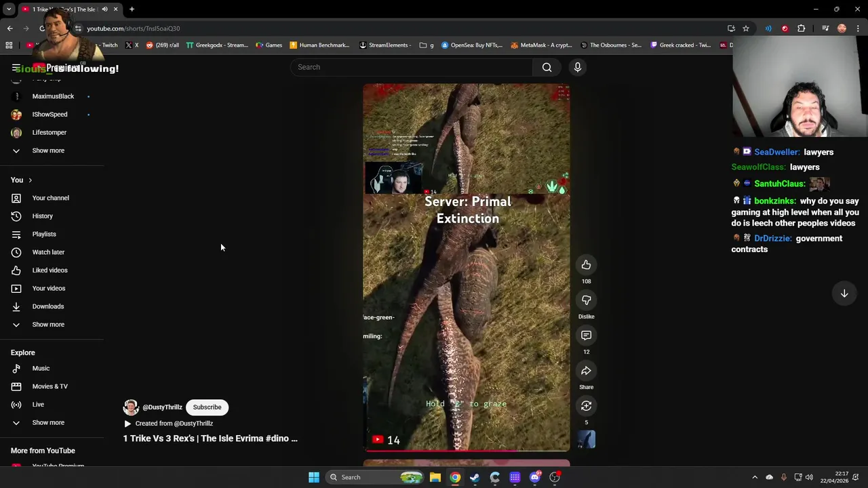This screenshot has width=868, height=488.
Task: Open the sound thumbnail below Remix
Action: [x=587, y=439]
